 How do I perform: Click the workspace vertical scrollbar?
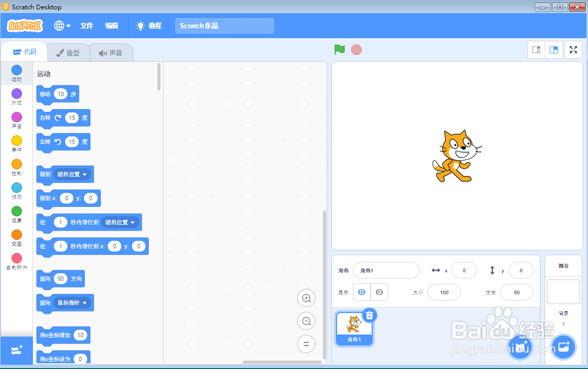coord(325,285)
